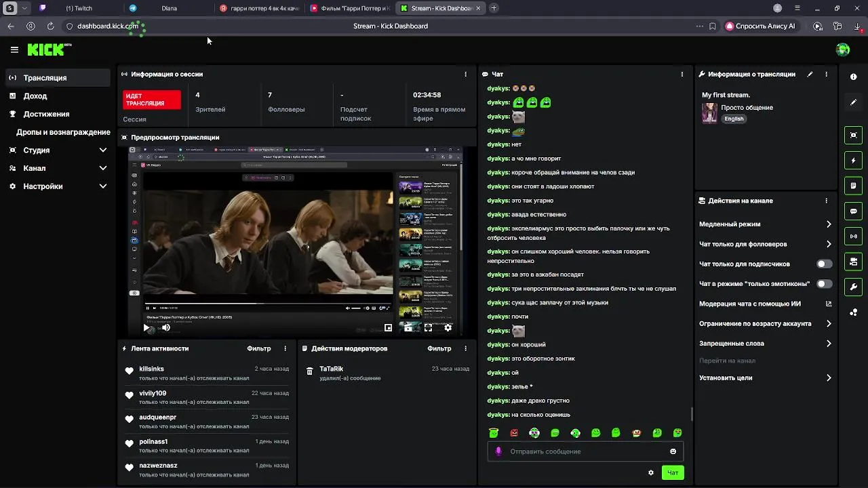Image resolution: width=868 pixels, height=488 pixels.
Task: Open the three-dot menu of the Чат panel
Action: point(682,74)
